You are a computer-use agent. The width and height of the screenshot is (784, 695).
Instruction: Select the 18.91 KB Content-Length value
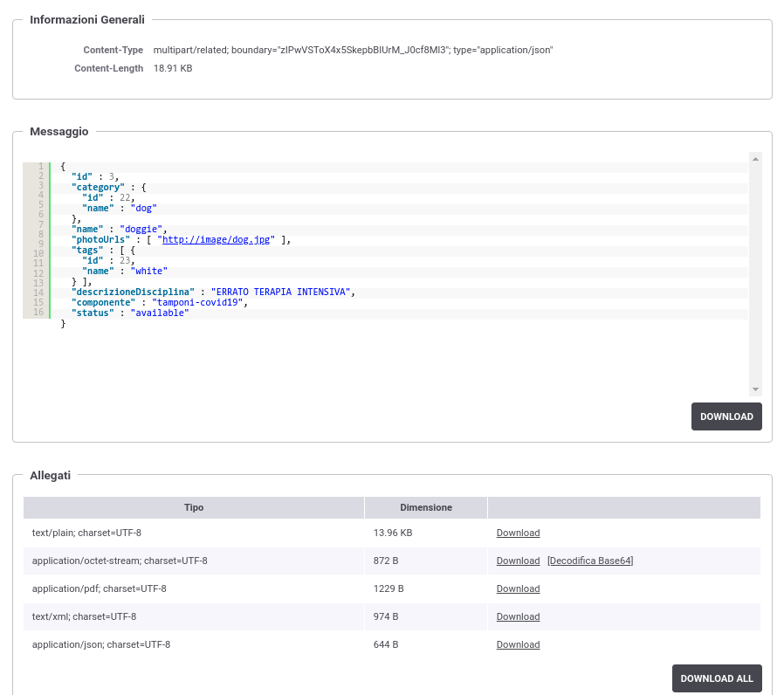click(173, 68)
